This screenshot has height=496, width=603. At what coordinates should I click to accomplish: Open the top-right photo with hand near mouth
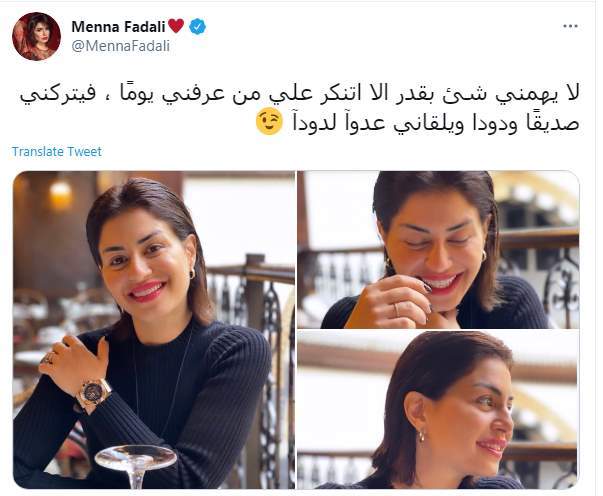(438, 250)
